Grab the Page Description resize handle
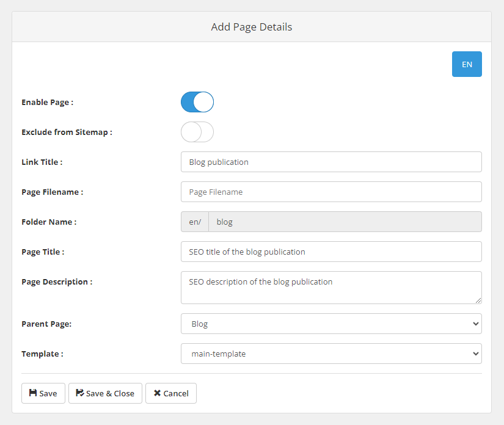This screenshot has height=425, width=504. [478, 300]
